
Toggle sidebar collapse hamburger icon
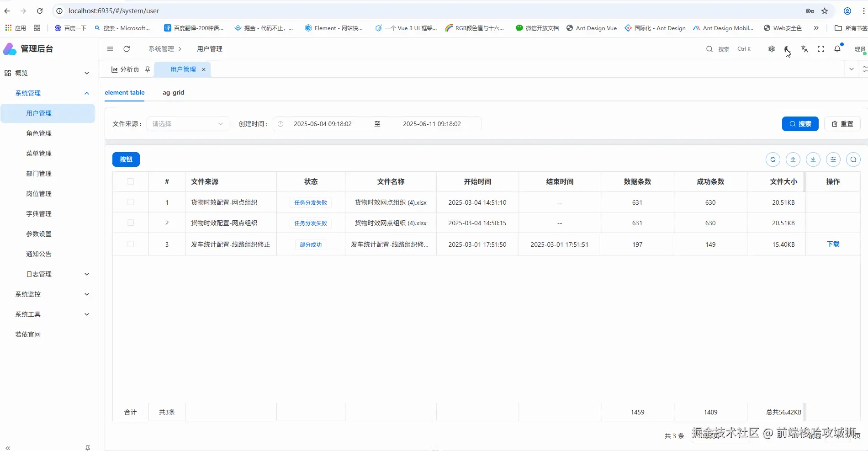pyautogui.click(x=110, y=49)
